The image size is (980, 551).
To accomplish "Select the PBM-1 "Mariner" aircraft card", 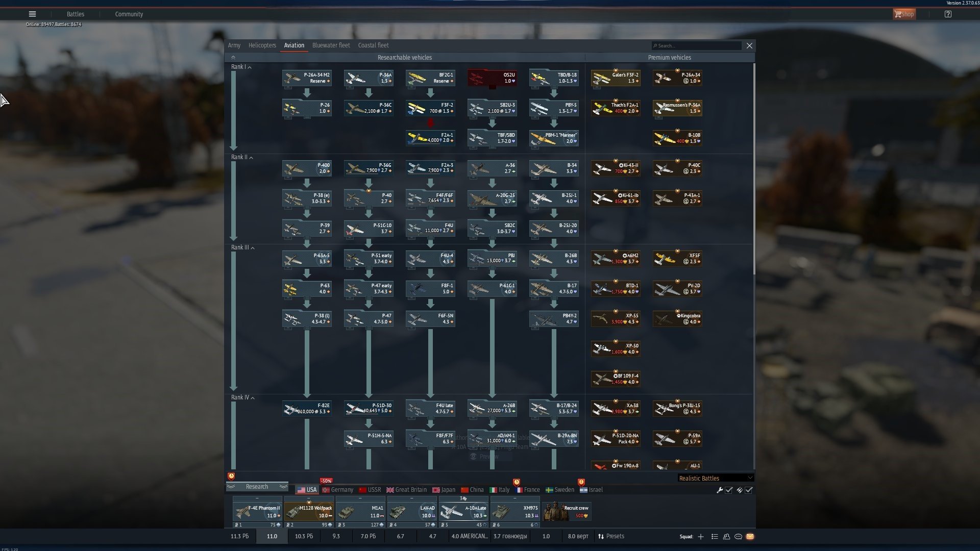I will point(554,138).
